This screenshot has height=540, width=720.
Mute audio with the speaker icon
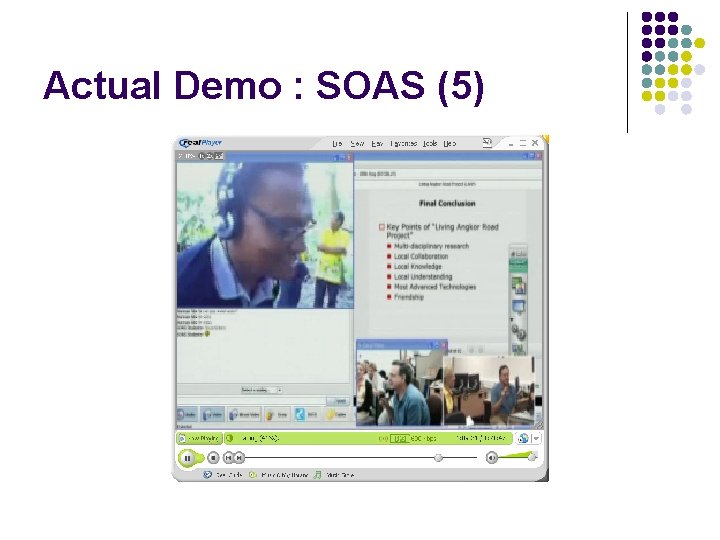(491, 458)
